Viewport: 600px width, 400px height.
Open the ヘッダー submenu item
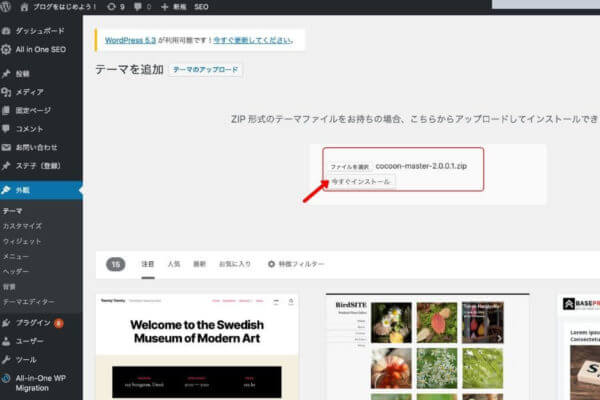16,271
